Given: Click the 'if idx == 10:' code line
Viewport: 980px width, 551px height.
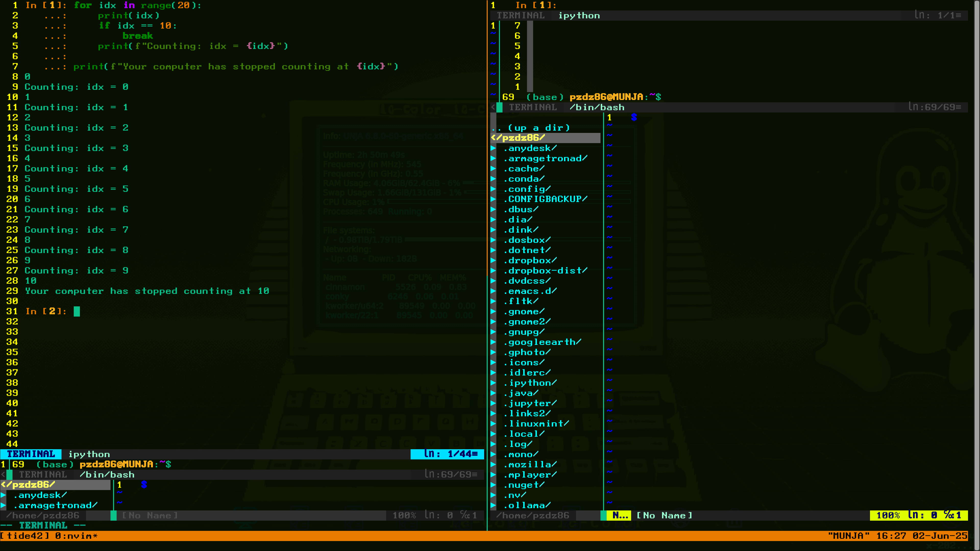Looking at the screenshot, I should [x=137, y=26].
